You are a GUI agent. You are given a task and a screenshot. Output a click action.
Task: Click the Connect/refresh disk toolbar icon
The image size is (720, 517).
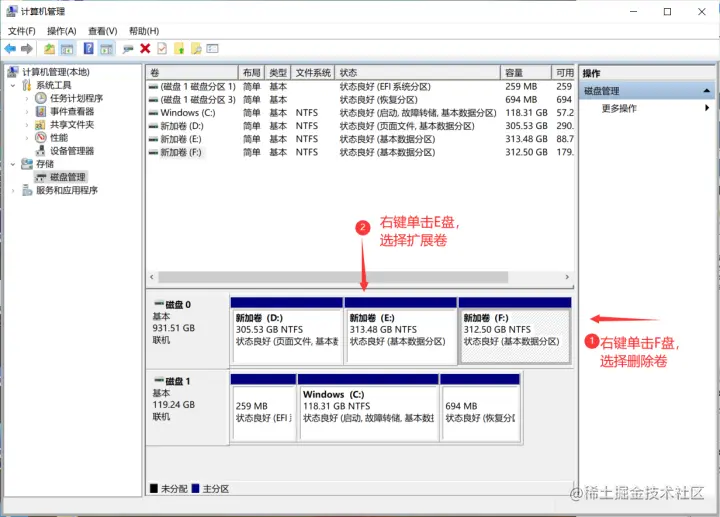[128, 49]
